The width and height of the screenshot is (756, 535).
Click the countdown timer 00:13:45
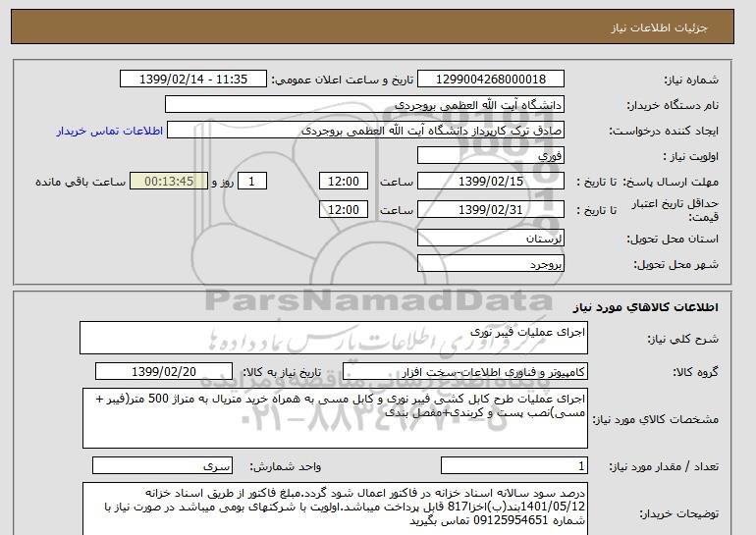pyautogui.click(x=169, y=182)
